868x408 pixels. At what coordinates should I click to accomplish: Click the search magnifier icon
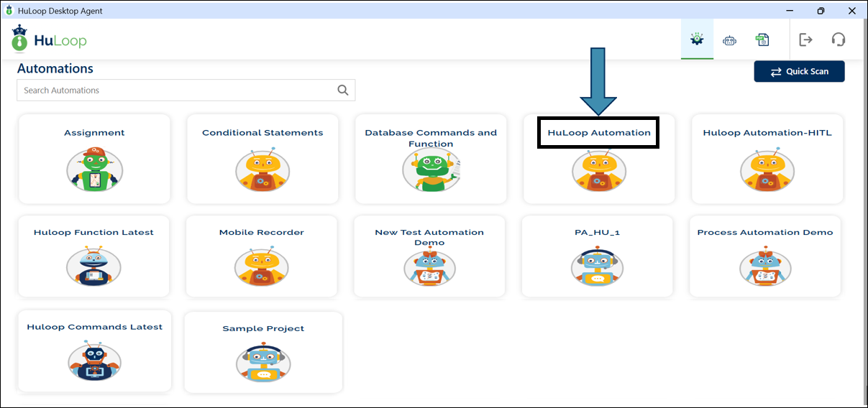click(x=342, y=91)
